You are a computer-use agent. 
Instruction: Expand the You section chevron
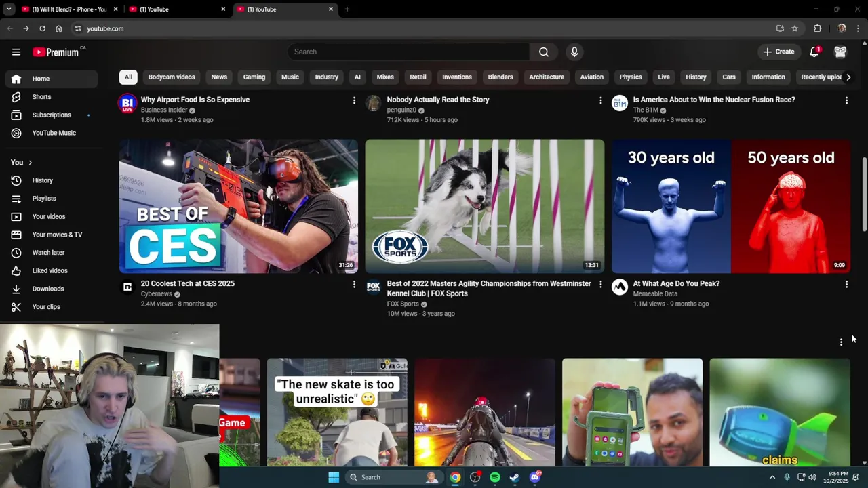click(x=30, y=163)
